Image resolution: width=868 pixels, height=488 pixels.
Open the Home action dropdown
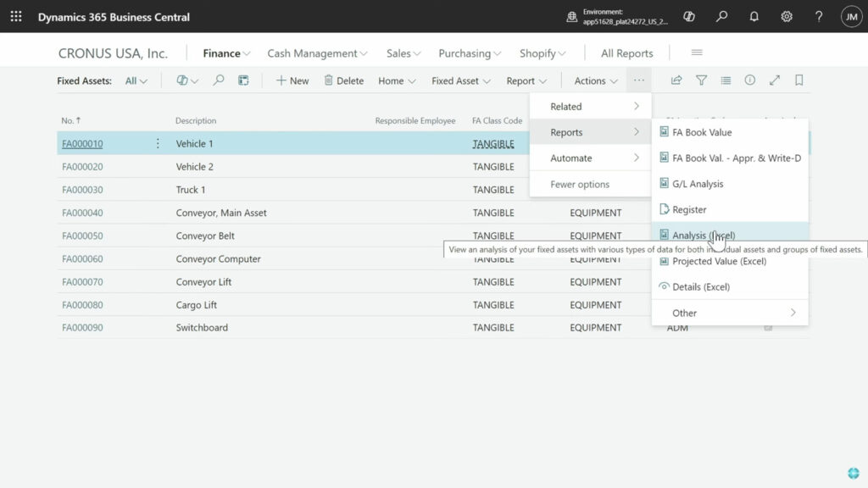coord(397,80)
